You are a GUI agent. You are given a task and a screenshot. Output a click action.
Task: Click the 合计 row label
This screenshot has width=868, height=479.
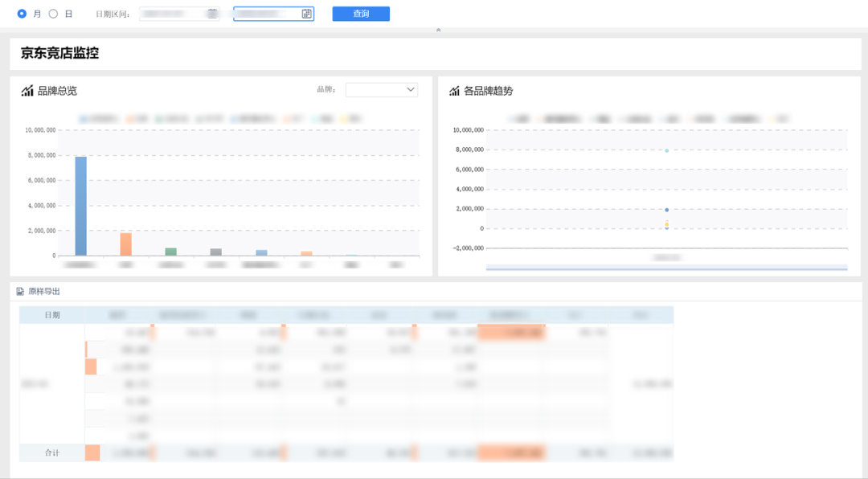[52, 452]
